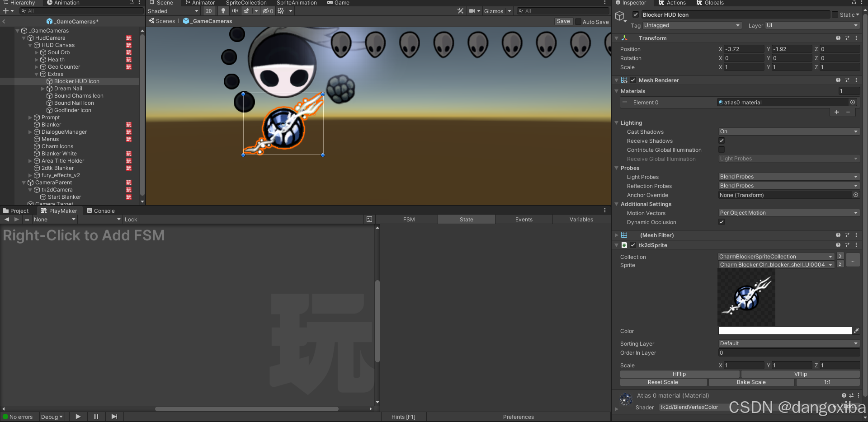Expand the Dream Nail tree item
This screenshot has height=422, width=868.
tap(43, 89)
